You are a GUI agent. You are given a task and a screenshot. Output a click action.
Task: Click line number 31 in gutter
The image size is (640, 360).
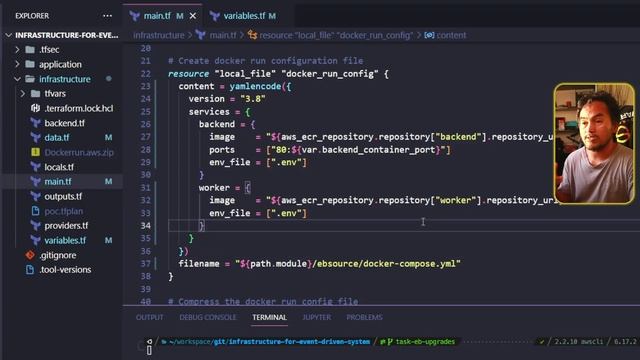(146, 188)
